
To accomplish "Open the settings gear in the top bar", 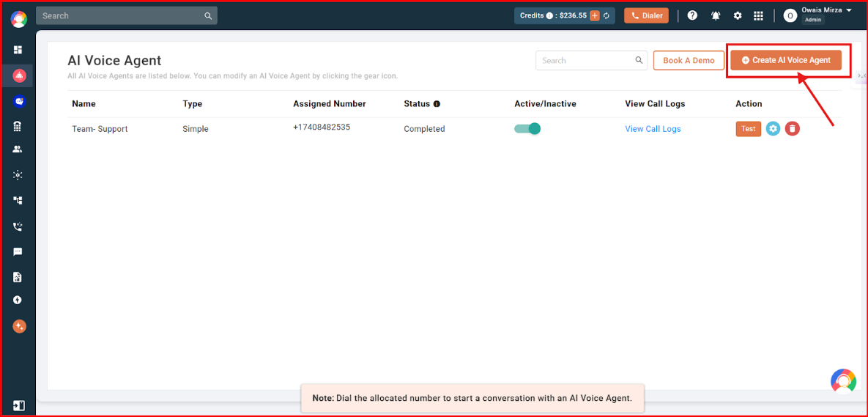I will (x=738, y=15).
